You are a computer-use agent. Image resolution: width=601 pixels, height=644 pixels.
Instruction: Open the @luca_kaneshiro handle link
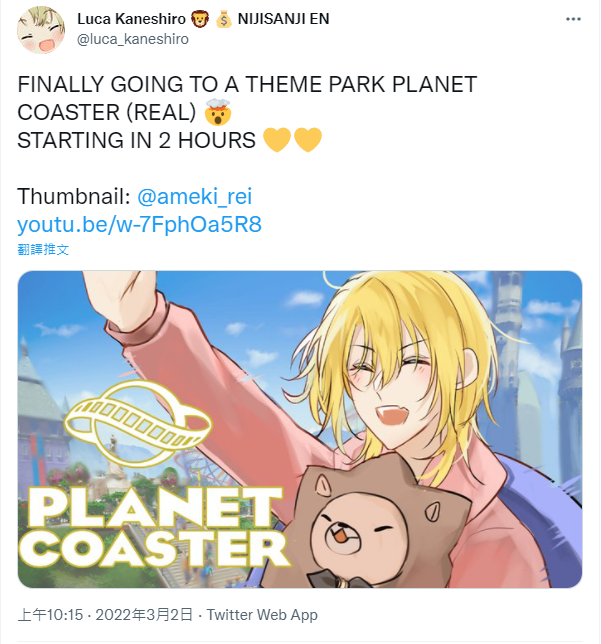(x=133, y=39)
